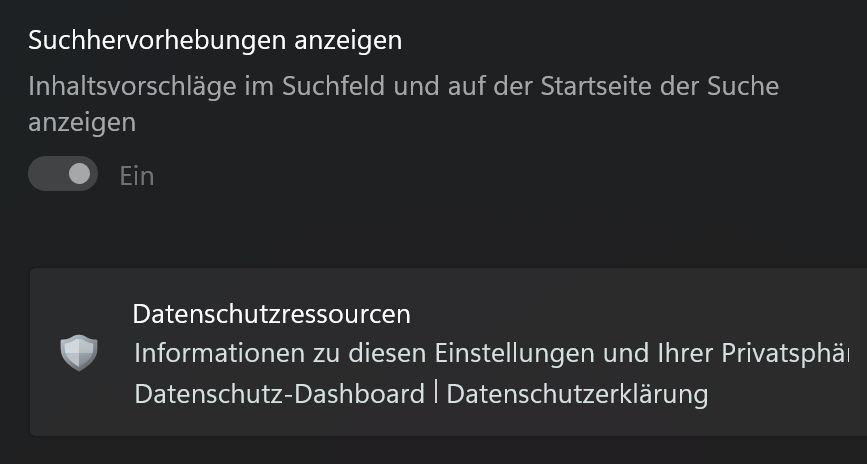Click the 'Informationen zu diesen Einstellungen' text
The height and width of the screenshot is (464, 867).
pos(366,353)
